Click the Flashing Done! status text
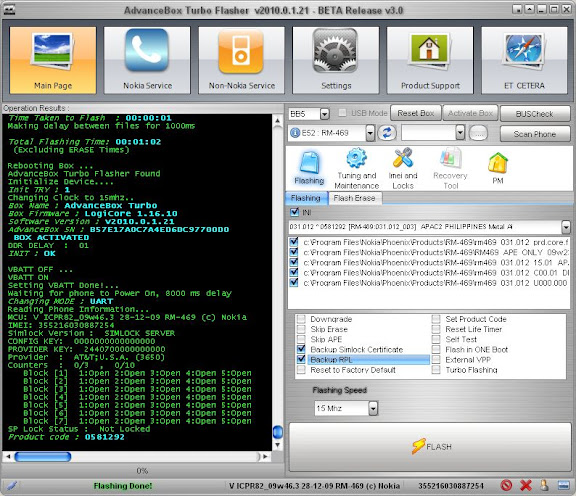 [123, 486]
